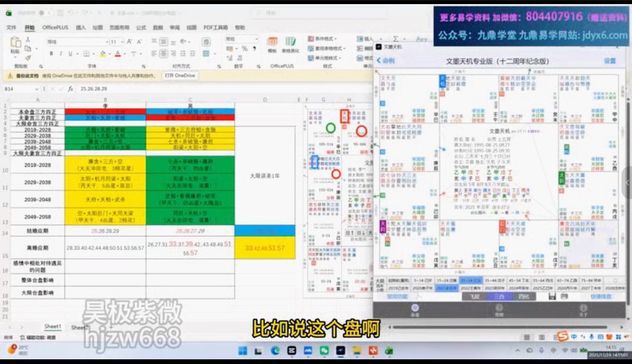Image resolution: width=632 pixels, height=364 pixels.
Task: Open the 插入 ribbon tab
Action: tap(81, 28)
